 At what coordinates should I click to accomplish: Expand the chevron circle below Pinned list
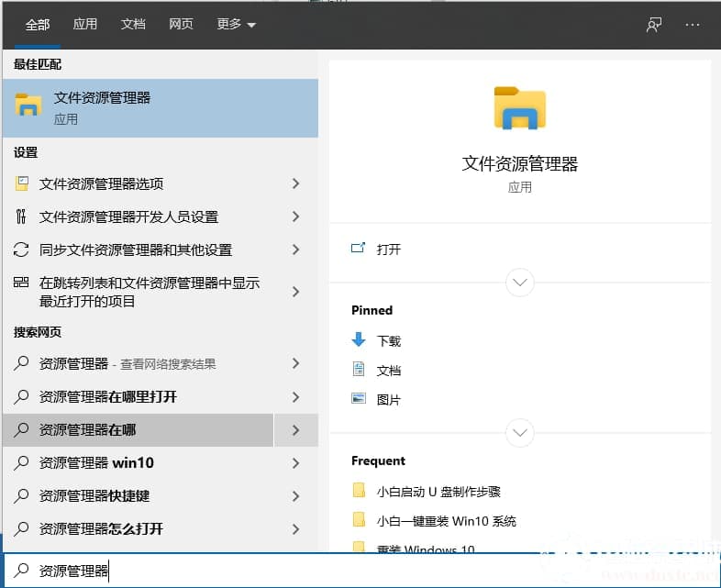519,432
